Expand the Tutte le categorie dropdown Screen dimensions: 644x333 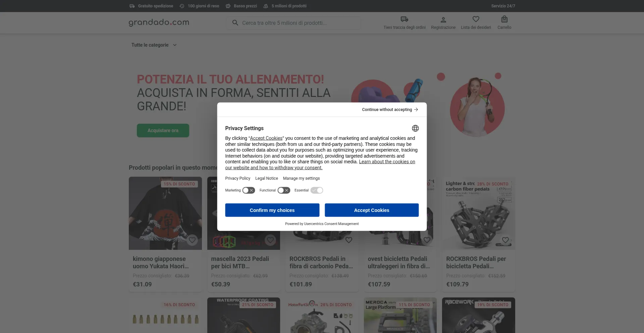[x=154, y=45]
